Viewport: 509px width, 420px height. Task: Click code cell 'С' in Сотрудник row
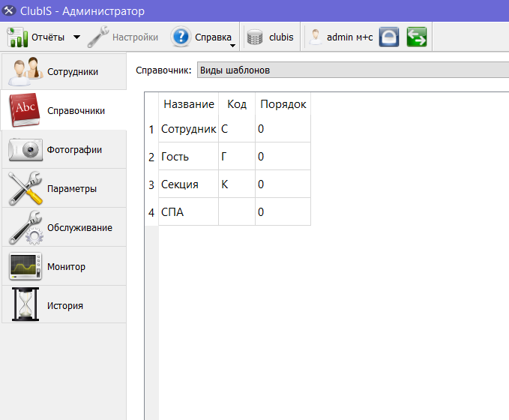(237, 129)
